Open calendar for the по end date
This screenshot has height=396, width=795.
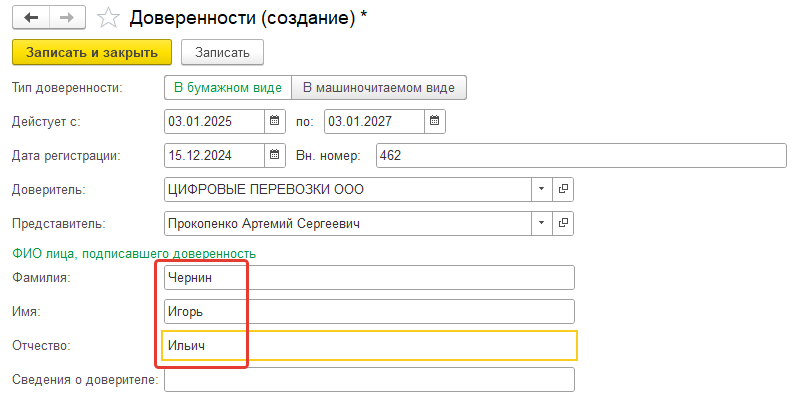(x=435, y=121)
